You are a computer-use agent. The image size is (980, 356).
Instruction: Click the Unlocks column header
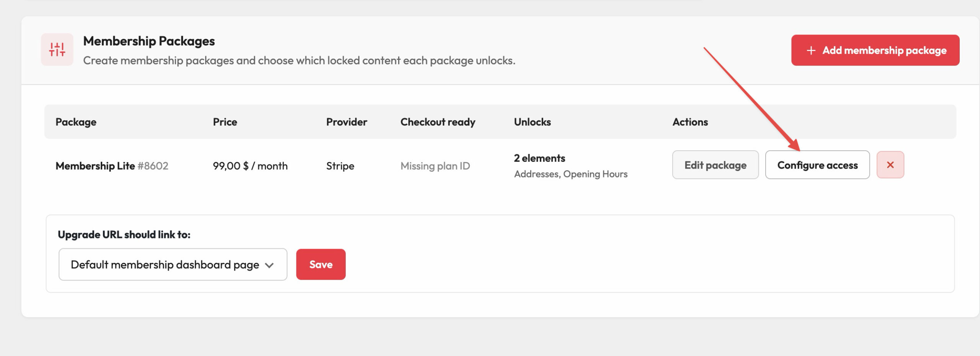point(532,122)
